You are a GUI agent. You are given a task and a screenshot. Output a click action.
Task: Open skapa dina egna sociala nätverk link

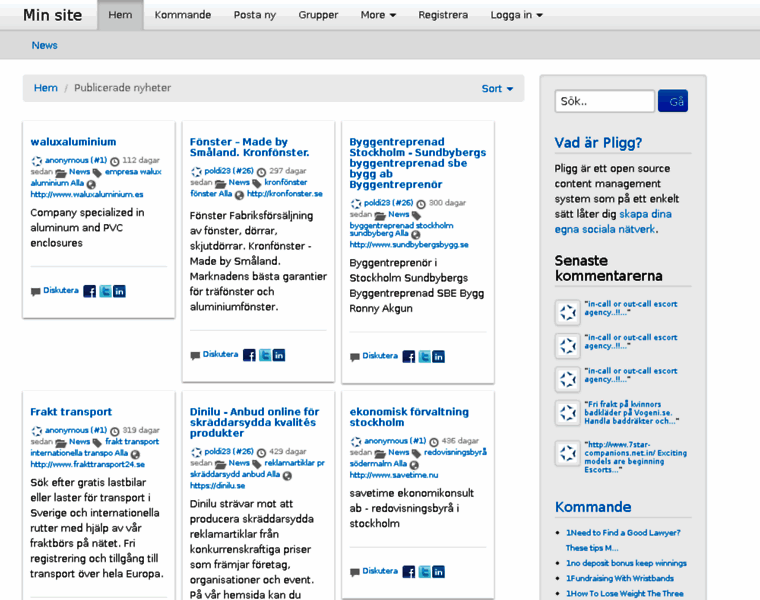coord(613,221)
